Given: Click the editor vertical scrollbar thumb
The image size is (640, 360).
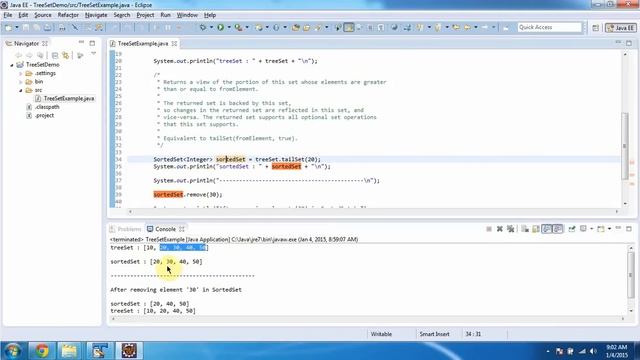Looking at the screenshot, I should pyautogui.click(x=624, y=146).
